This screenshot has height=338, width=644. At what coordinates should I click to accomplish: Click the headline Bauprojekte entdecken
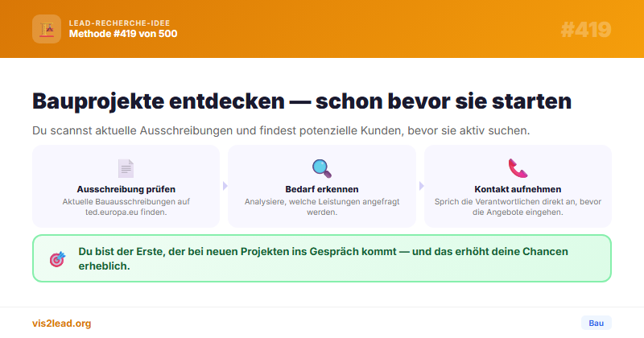[x=302, y=101]
